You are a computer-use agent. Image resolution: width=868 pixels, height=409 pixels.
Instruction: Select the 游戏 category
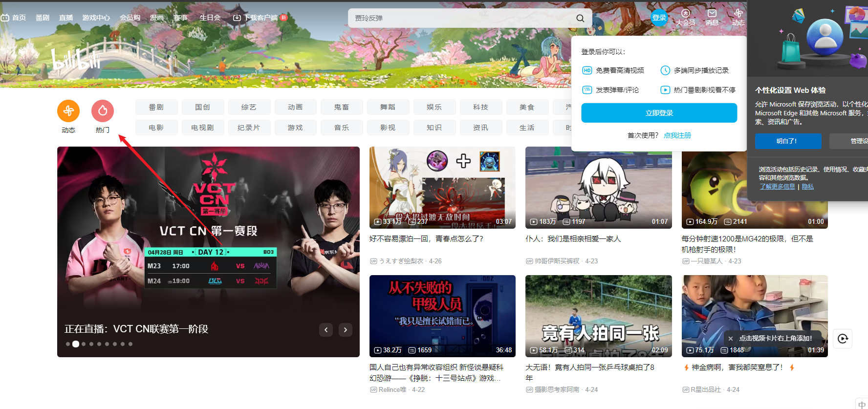coord(295,128)
